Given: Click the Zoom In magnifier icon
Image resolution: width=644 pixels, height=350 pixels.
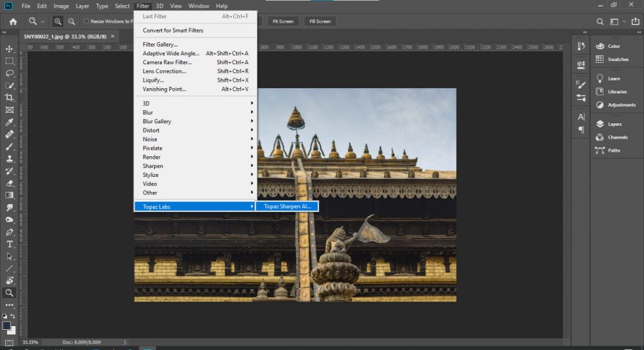Looking at the screenshot, I should pyautogui.click(x=58, y=21).
